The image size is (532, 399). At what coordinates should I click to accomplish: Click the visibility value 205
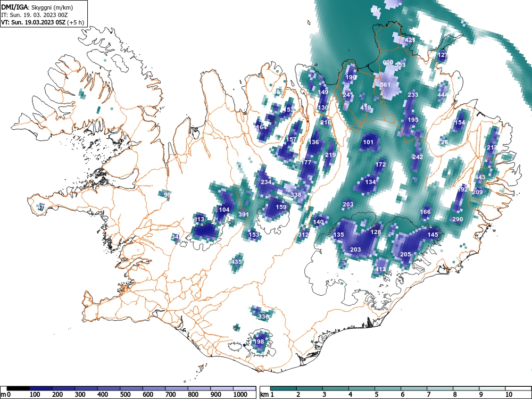click(405, 254)
